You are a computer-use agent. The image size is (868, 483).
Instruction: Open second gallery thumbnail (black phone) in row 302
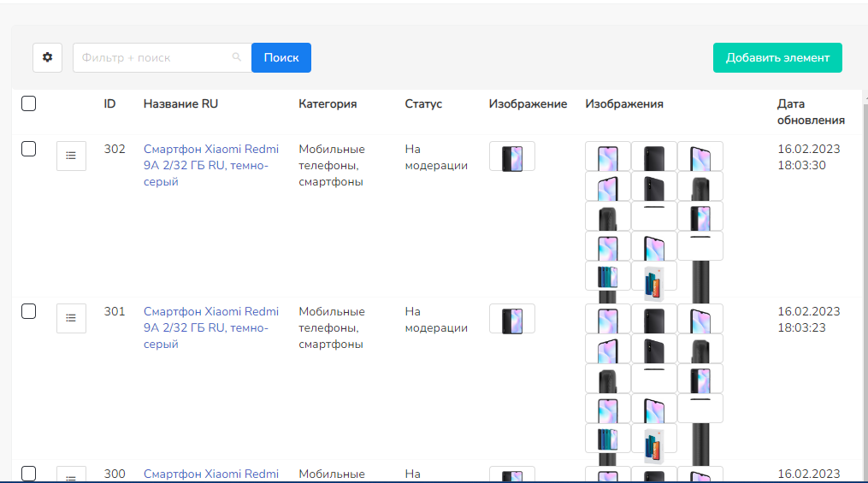click(x=654, y=156)
